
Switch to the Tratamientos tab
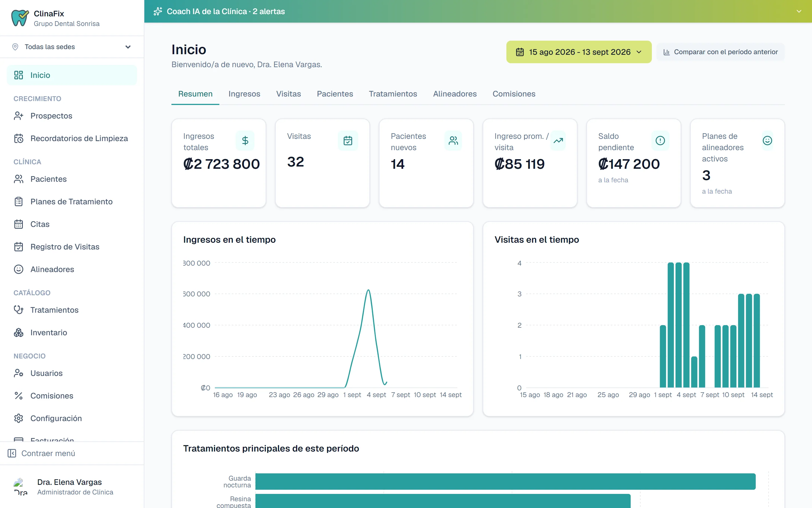[393, 94]
